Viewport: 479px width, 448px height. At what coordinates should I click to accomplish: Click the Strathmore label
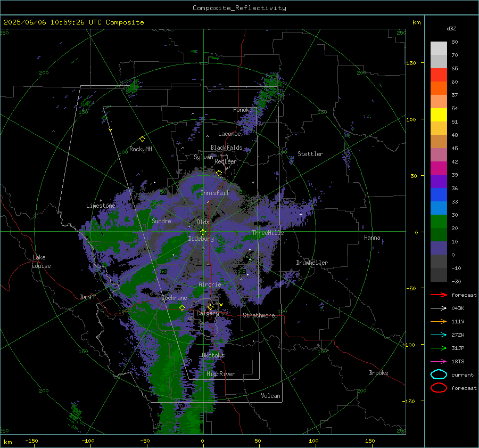point(259,315)
